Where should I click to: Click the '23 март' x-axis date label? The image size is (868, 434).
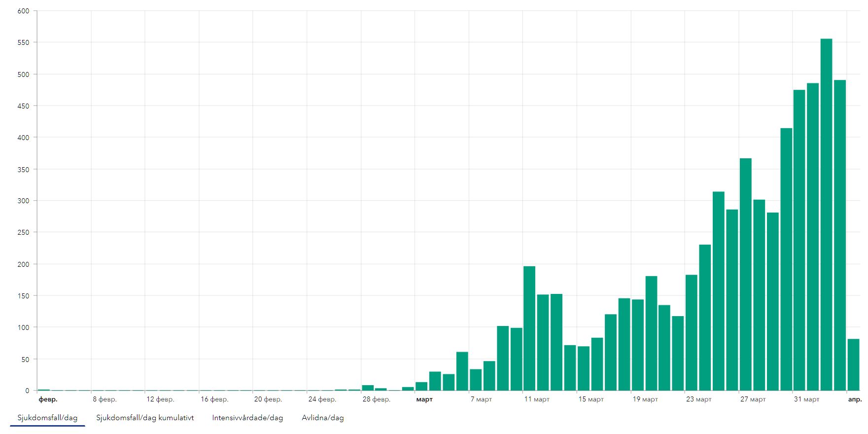[698, 399]
